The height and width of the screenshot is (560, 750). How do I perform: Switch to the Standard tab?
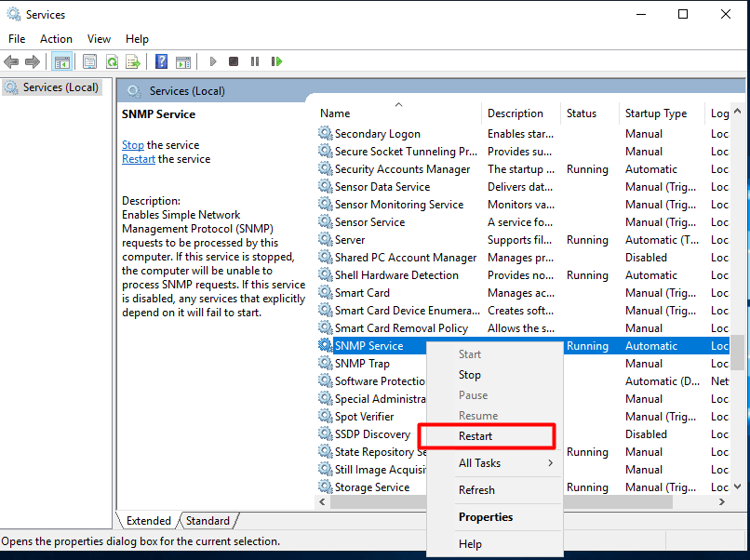click(208, 521)
